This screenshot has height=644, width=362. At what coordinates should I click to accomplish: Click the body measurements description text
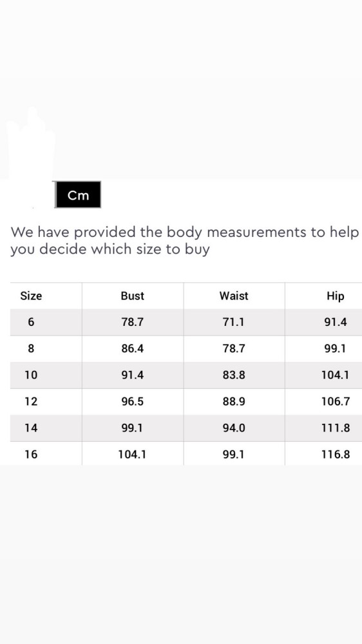[x=185, y=241]
